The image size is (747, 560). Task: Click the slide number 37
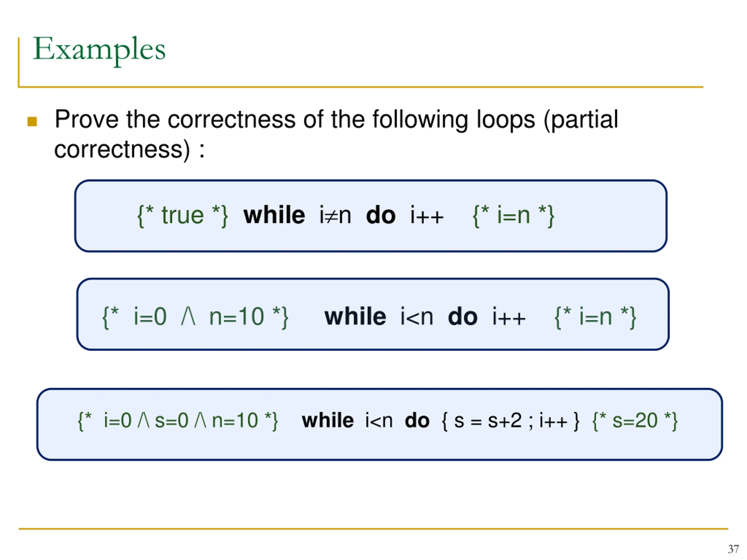[x=733, y=549]
